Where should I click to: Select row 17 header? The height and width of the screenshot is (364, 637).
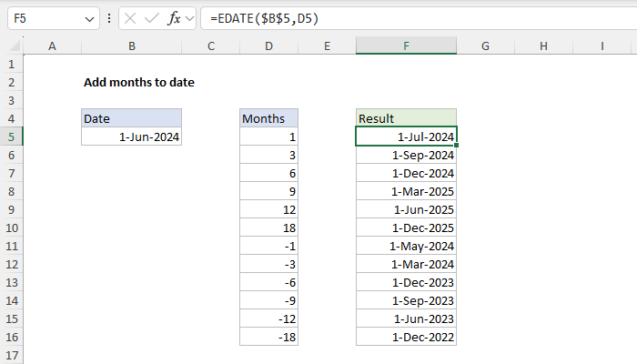(x=11, y=355)
